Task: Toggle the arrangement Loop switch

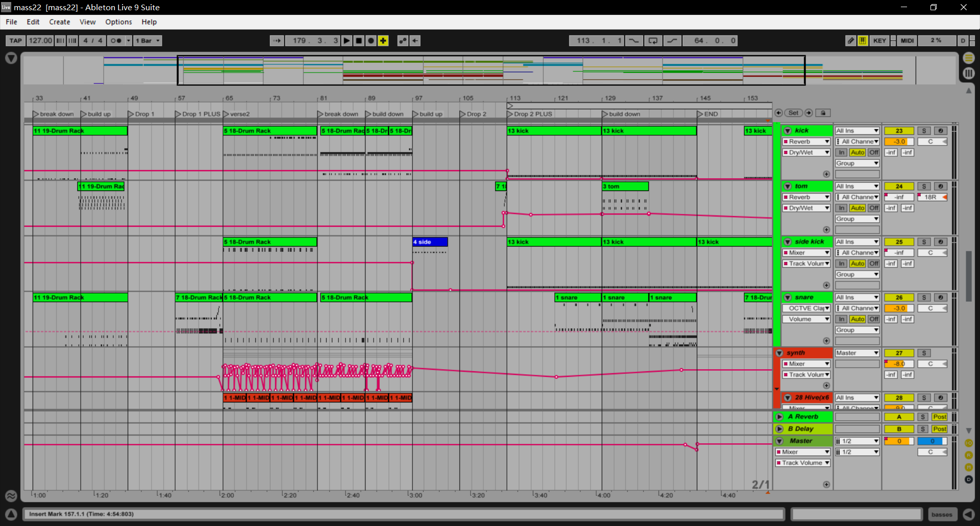Action: pos(653,41)
